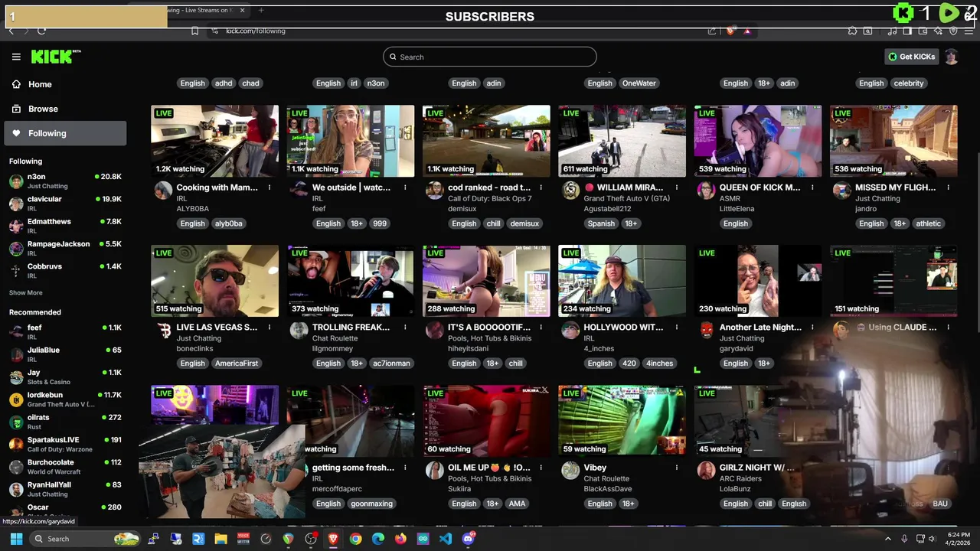This screenshot has height=551, width=980.
Task: Open Discord from taskbar
Action: tap(468, 539)
